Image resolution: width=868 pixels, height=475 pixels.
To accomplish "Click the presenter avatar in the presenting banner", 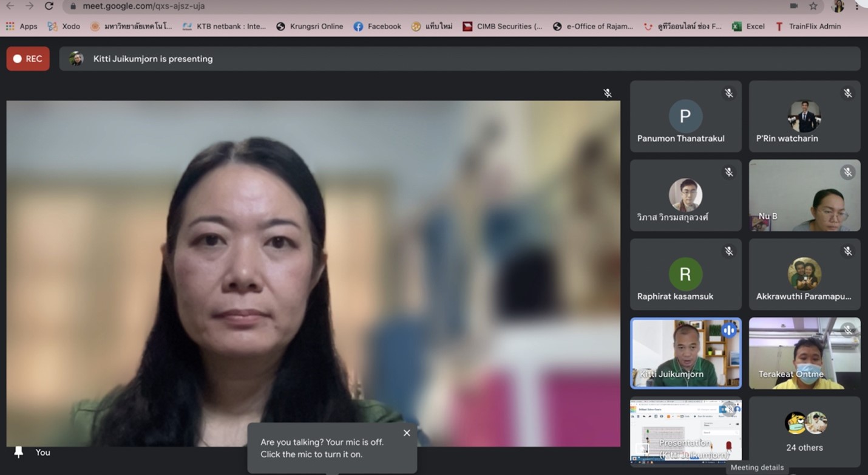I will click(76, 59).
